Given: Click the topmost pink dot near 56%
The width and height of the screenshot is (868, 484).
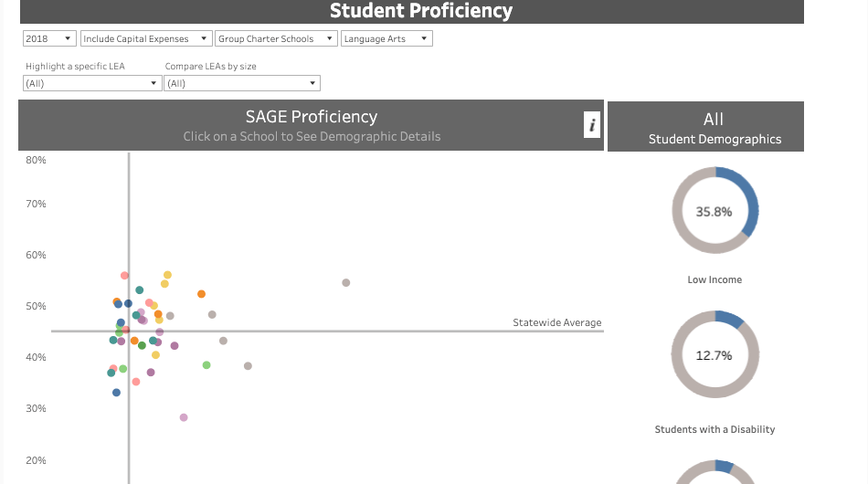Looking at the screenshot, I should [124, 276].
